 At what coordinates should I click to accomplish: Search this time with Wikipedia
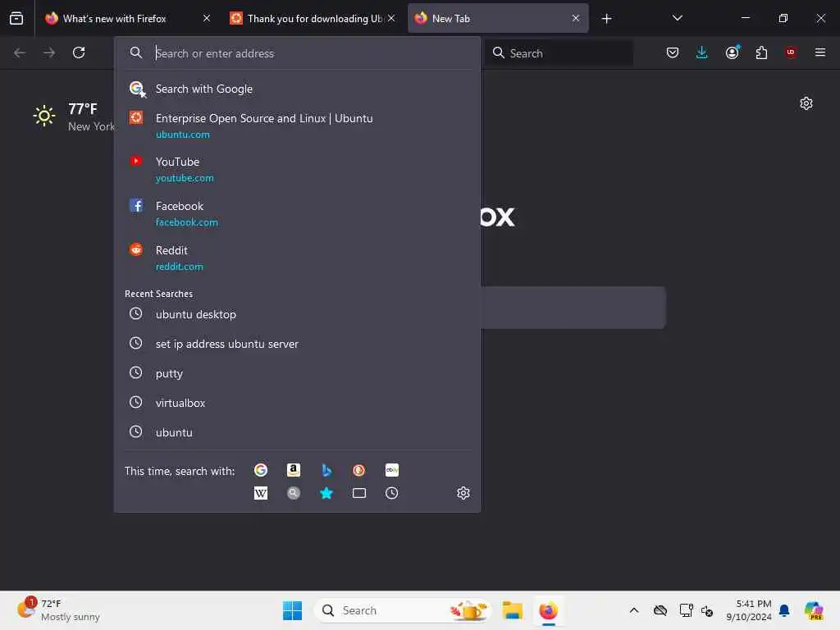tap(261, 493)
